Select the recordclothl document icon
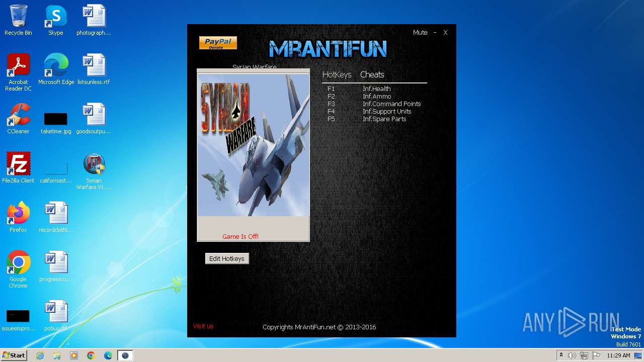The height and width of the screenshot is (362, 644). click(x=56, y=217)
